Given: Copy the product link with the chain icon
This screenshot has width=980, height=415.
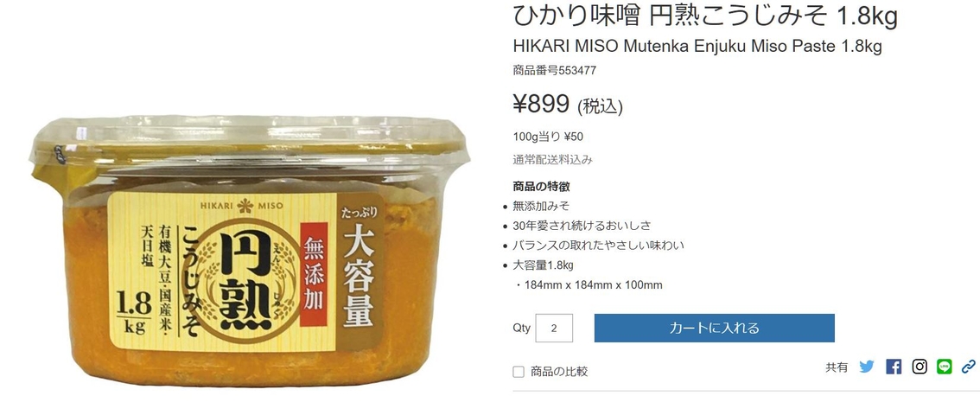Looking at the screenshot, I should [968, 367].
